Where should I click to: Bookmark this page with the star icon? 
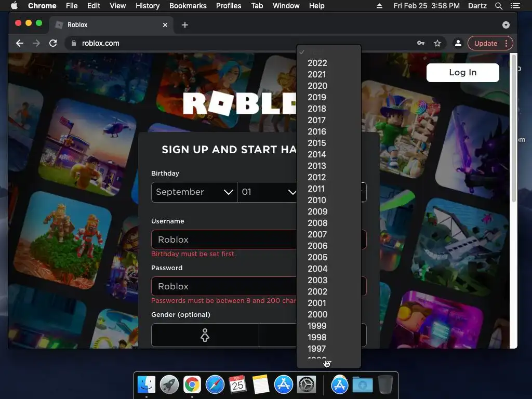[437, 43]
